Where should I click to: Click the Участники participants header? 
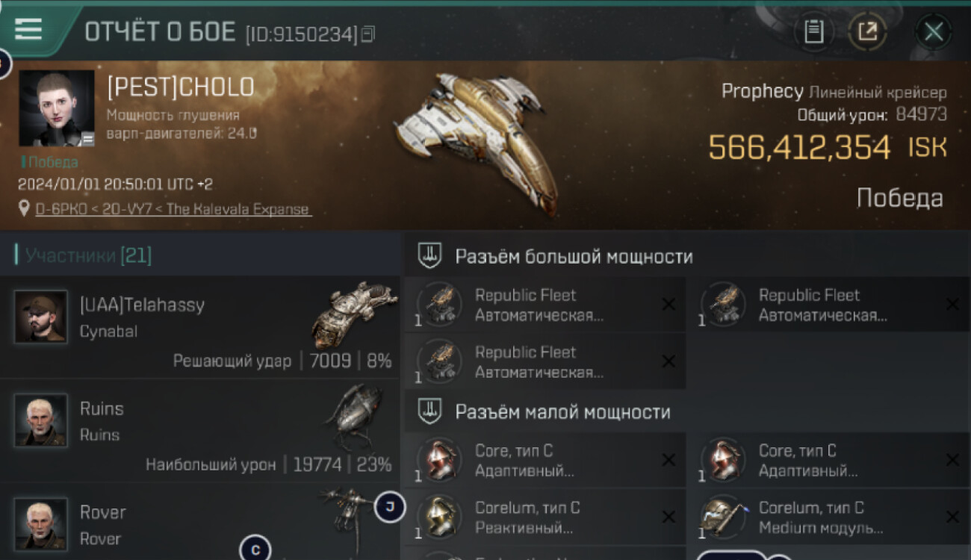point(88,256)
